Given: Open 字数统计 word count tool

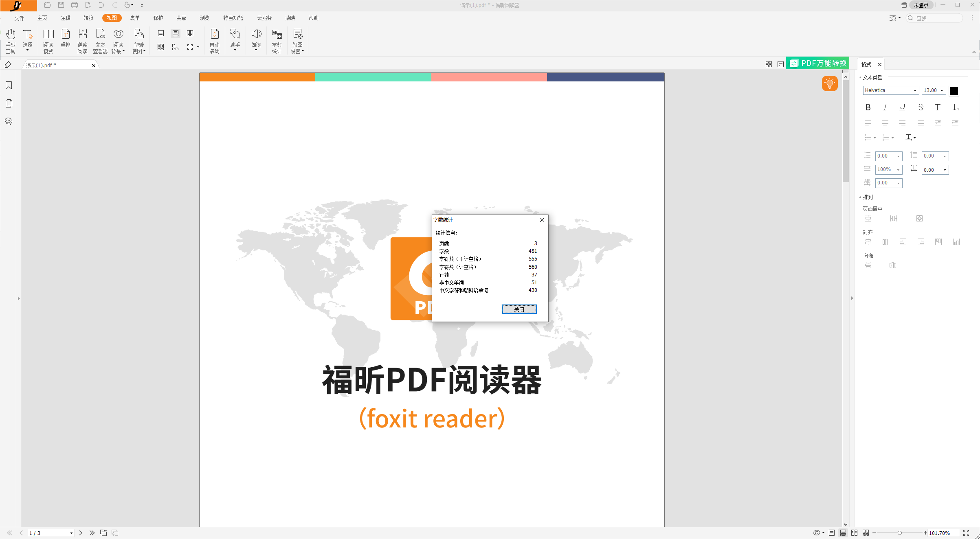Looking at the screenshot, I should coord(277,40).
